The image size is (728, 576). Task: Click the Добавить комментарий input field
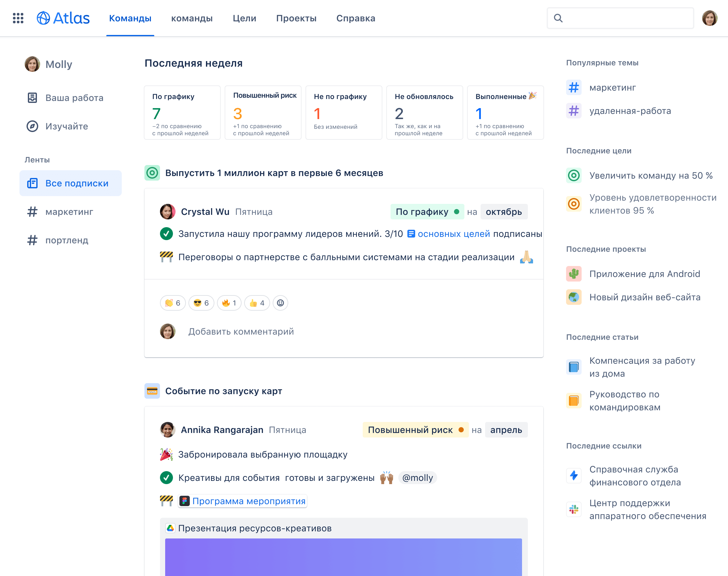click(x=241, y=331)
